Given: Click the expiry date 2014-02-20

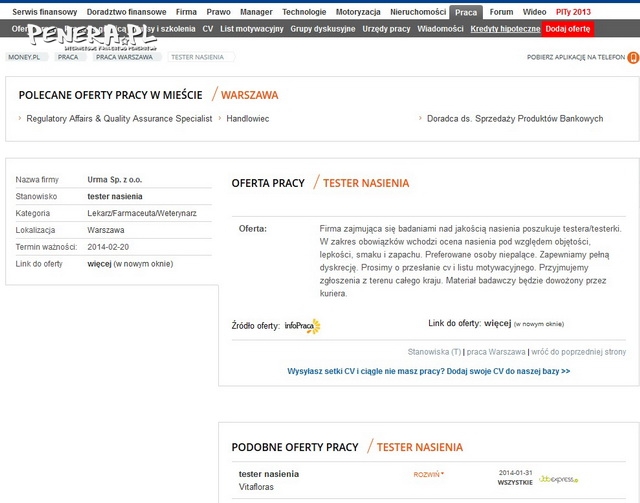Looking at the screenshot, I should [x=108, y=247].
